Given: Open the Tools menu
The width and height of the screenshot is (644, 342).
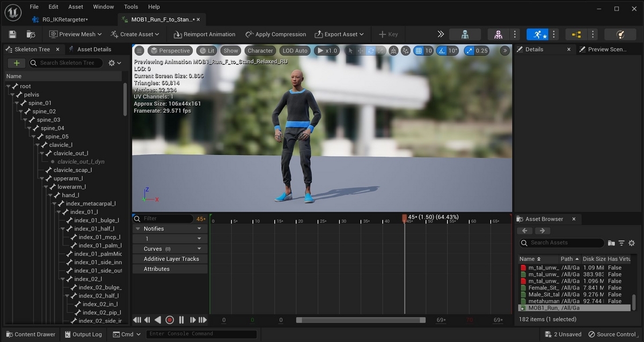Looking at the screenshot, I should (x=131, y=7).
